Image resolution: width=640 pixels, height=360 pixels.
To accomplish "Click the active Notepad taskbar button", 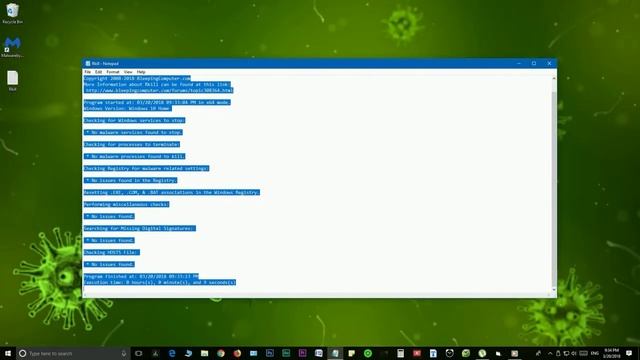I will coord(335,353).
